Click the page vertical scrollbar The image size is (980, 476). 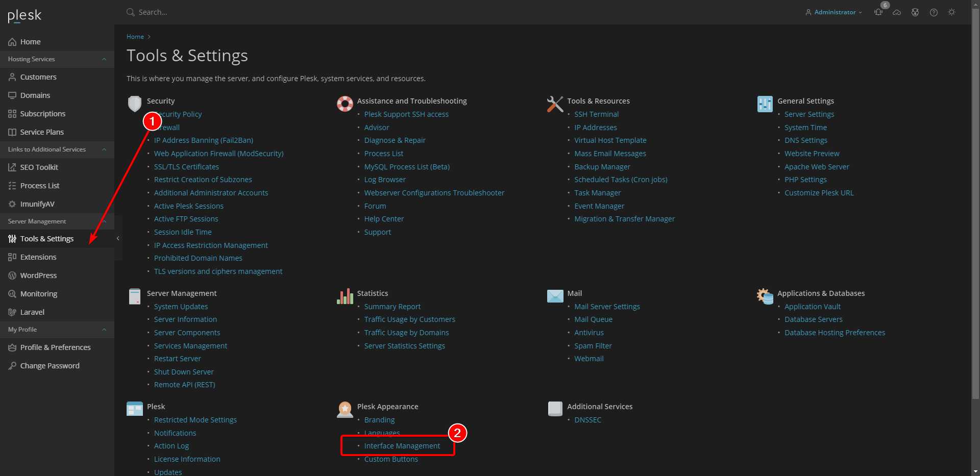975,204
